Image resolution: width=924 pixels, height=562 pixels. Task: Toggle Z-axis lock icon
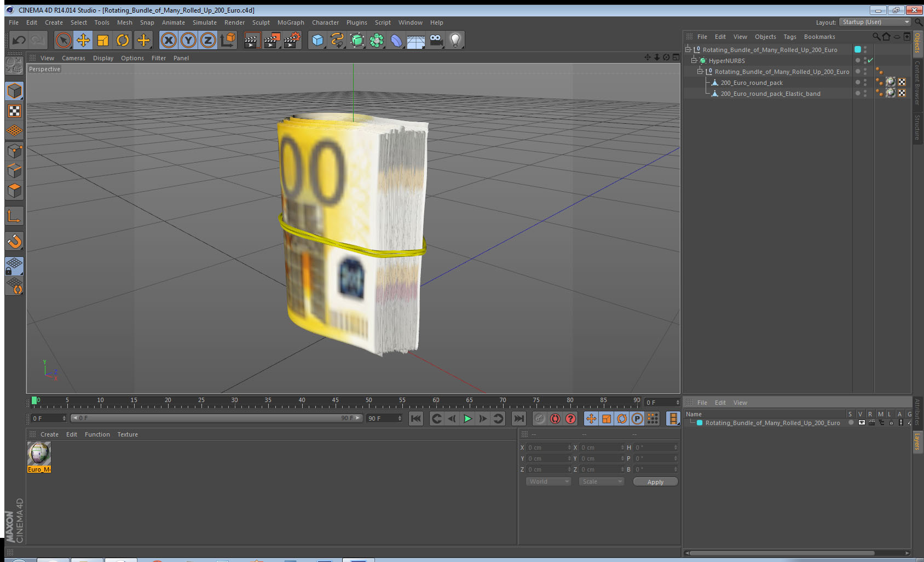[x=208, y=40]
